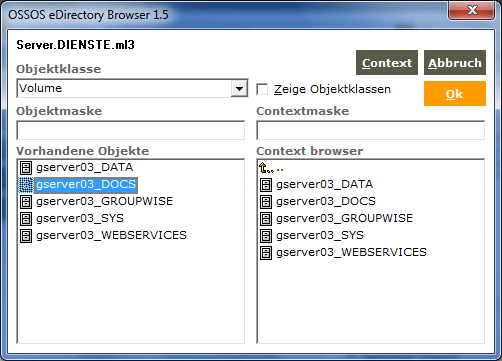Enable the Zeige Objektklassen checkbox
Image resolution: width=502 pixels, height=361 pixels.
(262, 89)
